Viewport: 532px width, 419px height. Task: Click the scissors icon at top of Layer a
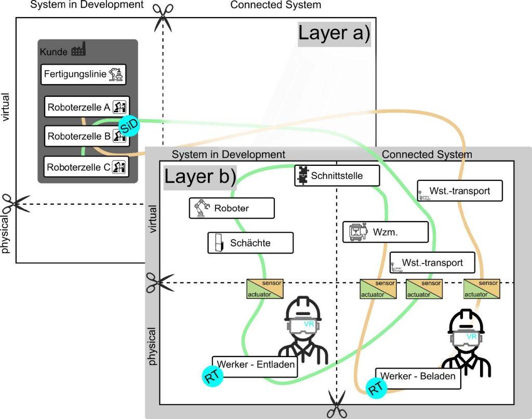tap(163, 17)
